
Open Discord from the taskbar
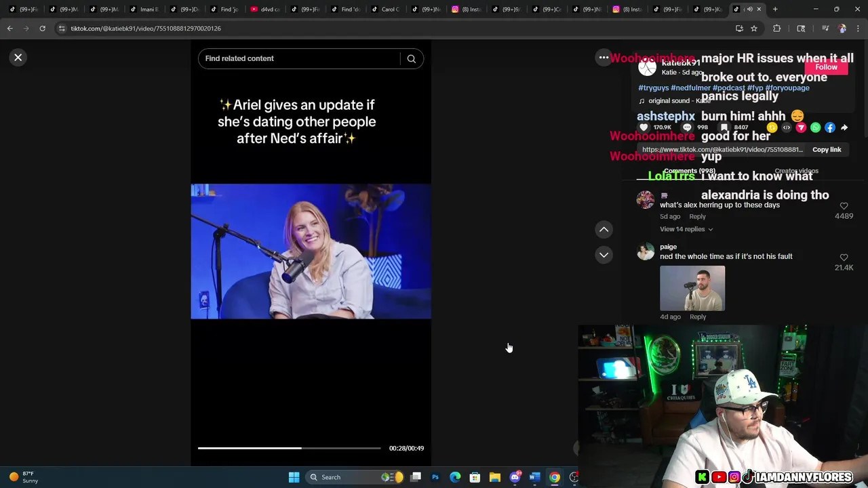coord(515,477)
